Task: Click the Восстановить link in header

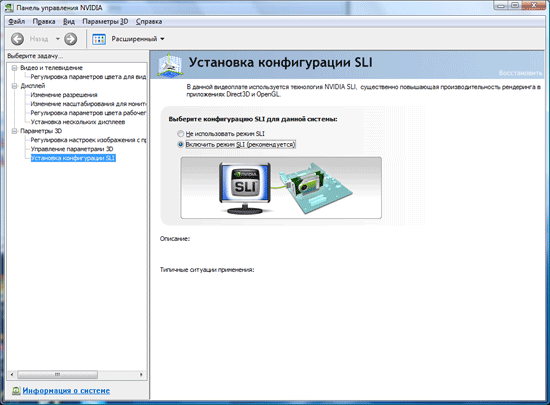Action: 520,73
